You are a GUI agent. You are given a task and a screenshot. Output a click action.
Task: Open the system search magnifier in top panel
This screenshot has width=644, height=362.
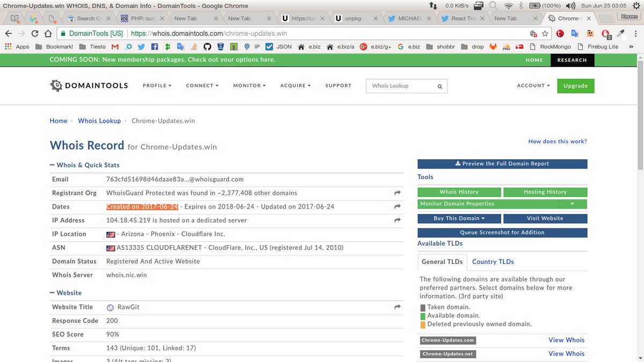pos(493,5)
